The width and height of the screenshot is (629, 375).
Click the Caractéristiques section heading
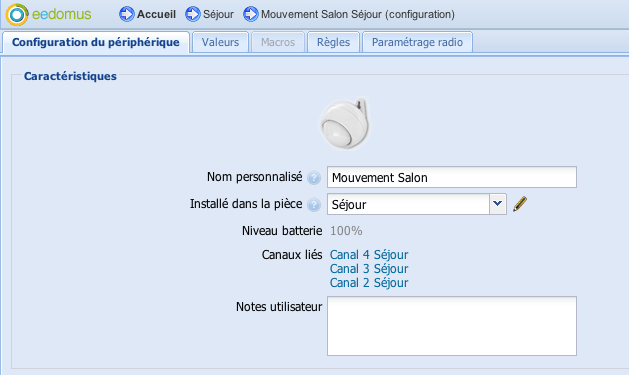[70, 76]
